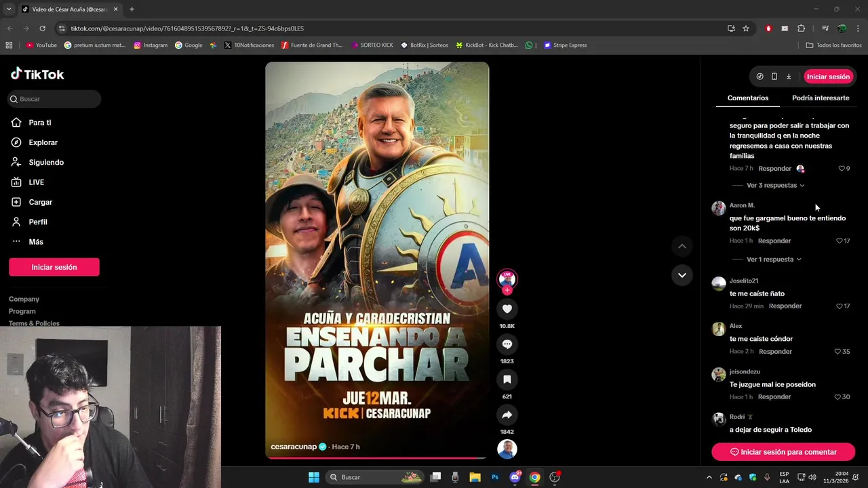
Task: Open the Program footer link
Action: click(x=22, y=311)
